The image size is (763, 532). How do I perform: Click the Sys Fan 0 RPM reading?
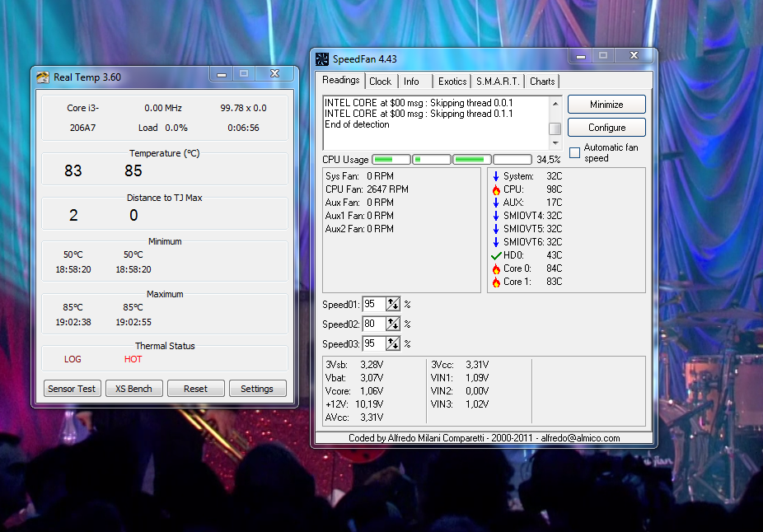359,176
